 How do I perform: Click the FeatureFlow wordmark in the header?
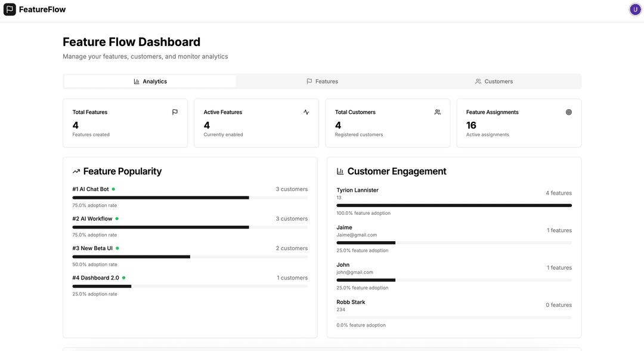pyautogui.click(x=43, y=9)
